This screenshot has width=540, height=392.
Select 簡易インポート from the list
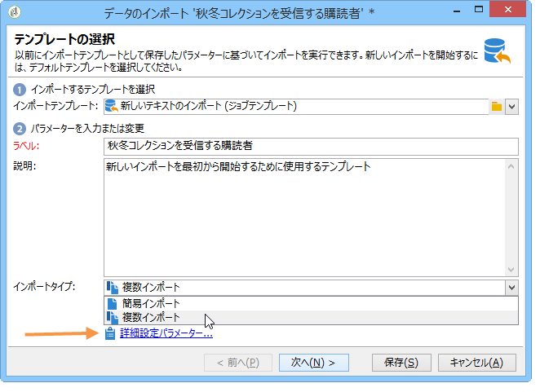click(x=311, y=303)
